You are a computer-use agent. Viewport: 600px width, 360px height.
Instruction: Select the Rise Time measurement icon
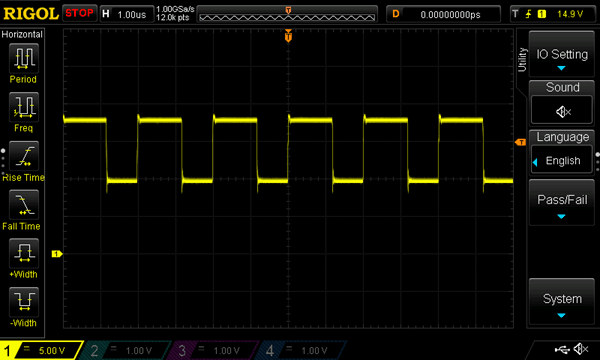[24, 156]
